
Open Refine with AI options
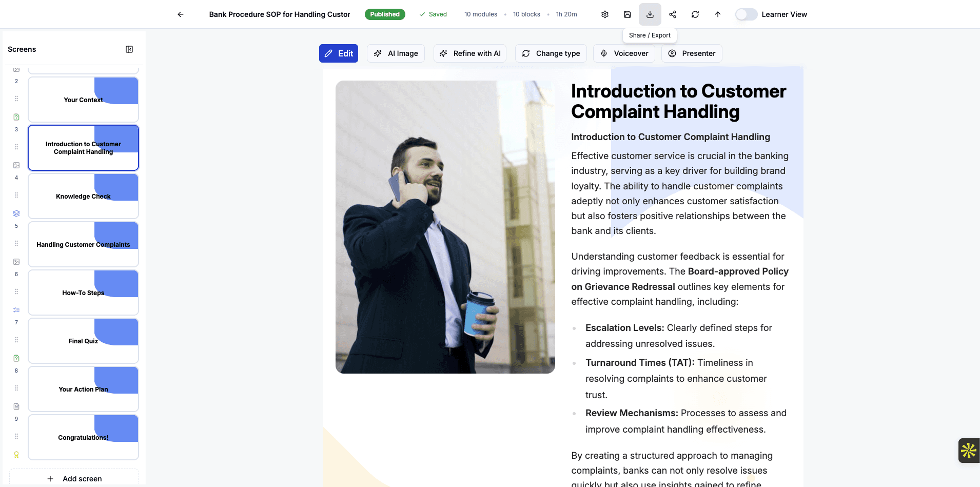[x=469, y=53]
